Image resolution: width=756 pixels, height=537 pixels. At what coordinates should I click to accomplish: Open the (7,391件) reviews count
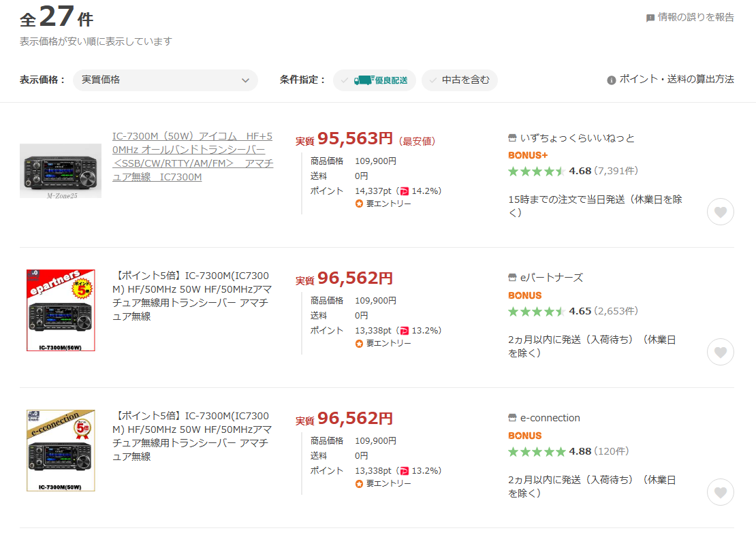click(616, 171)
